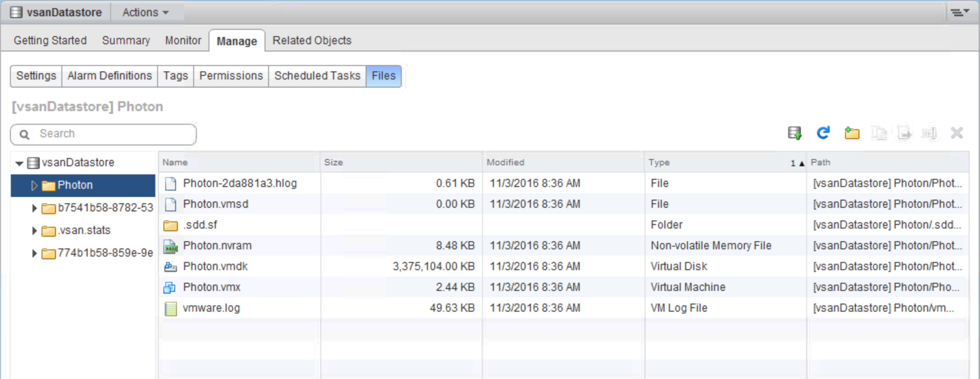Click the vmware.log file icon
The image size is (980, 379).
[x=170, y=309]
